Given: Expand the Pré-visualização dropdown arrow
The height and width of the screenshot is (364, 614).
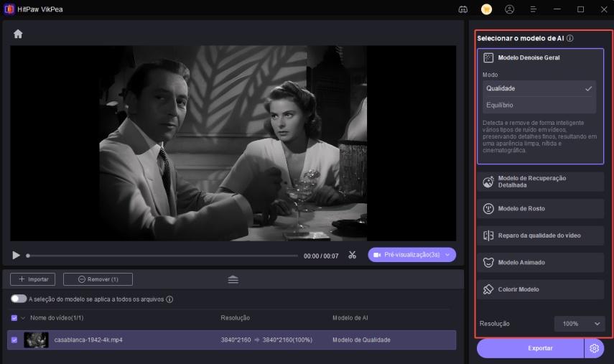Looking at the screenshot, I should coord(447,255).
